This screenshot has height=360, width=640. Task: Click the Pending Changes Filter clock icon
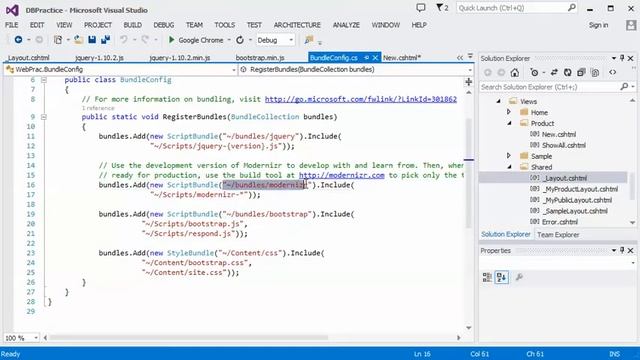[x=534, y=73]
